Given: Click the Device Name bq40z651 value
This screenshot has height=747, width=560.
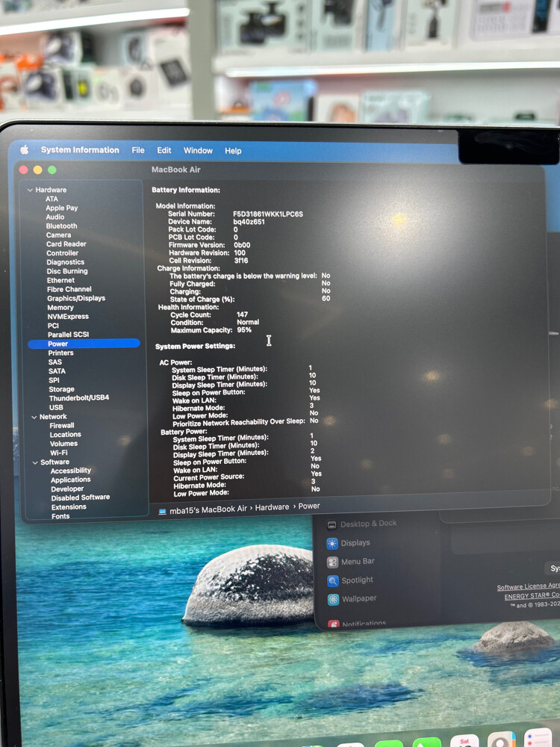Looking at the screenshot, I should (x=249, y=222).
